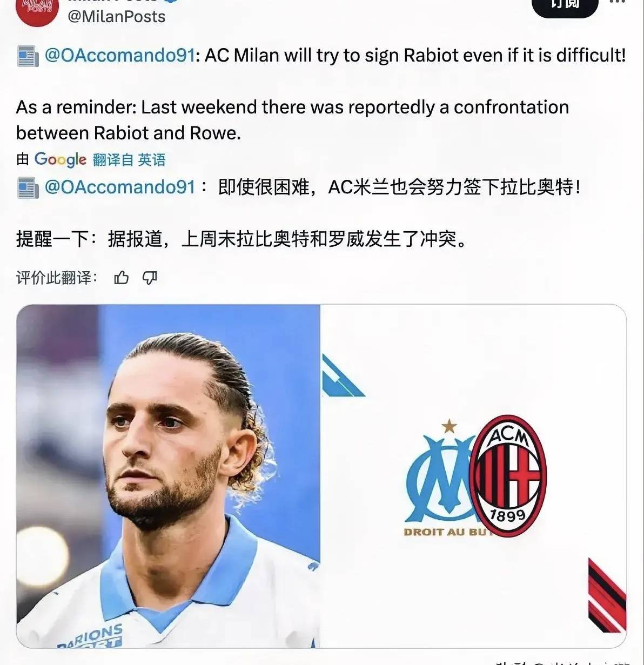This screenshot has height=665, width=644.
Task: Click the Google logo in translation credit
Action: coord(60,159)
